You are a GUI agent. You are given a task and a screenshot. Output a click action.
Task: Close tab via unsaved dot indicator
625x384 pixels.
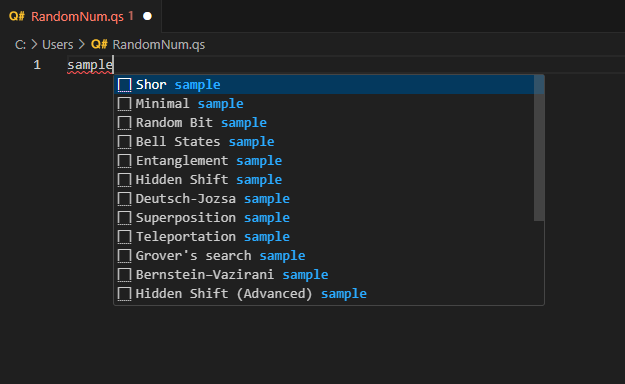point(147,16)
